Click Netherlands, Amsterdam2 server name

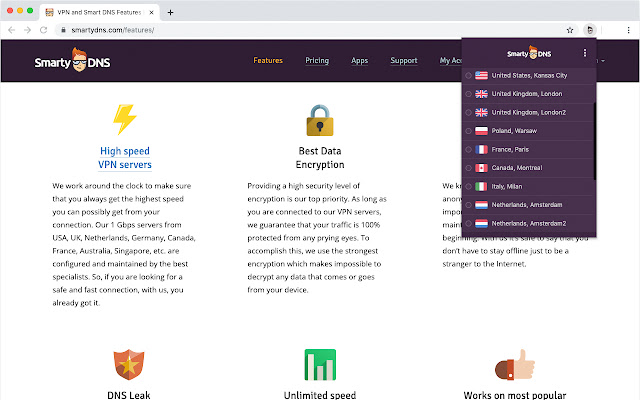click(529, 224)
